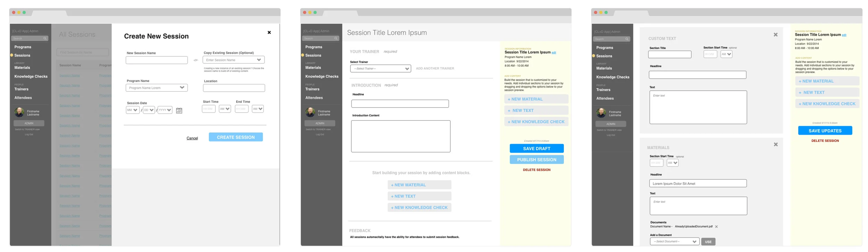Open the YYYY year dropdown

(165, 110)
